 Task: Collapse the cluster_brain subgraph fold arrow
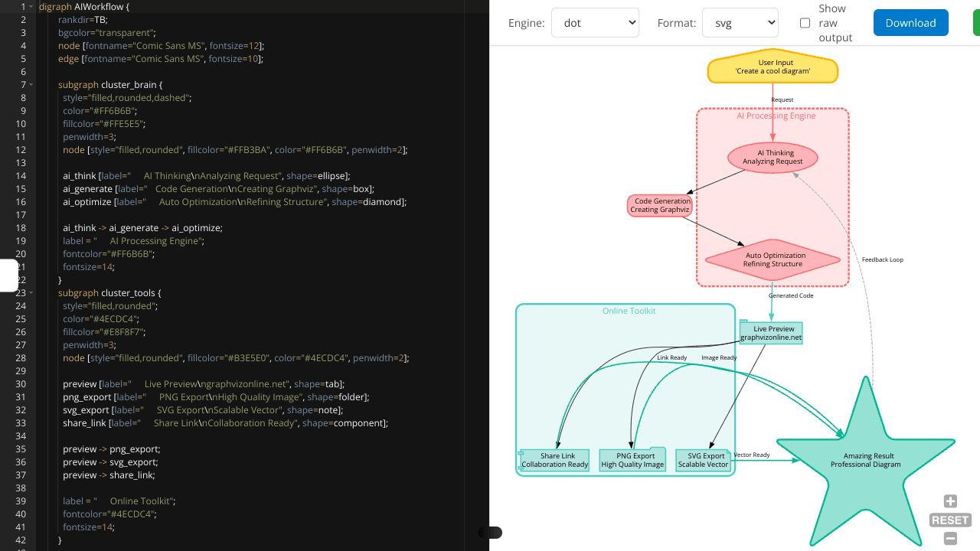click(x=31, y=84)
